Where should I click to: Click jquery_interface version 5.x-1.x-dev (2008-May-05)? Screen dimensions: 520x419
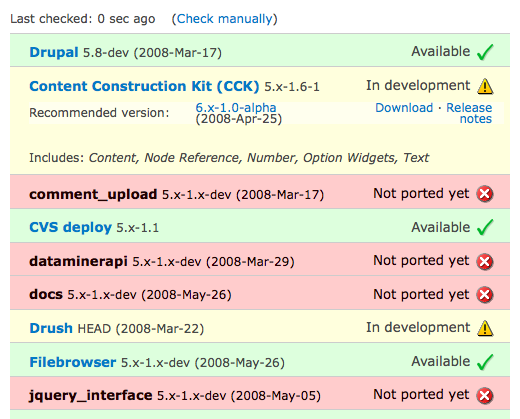tap(239, 396)
